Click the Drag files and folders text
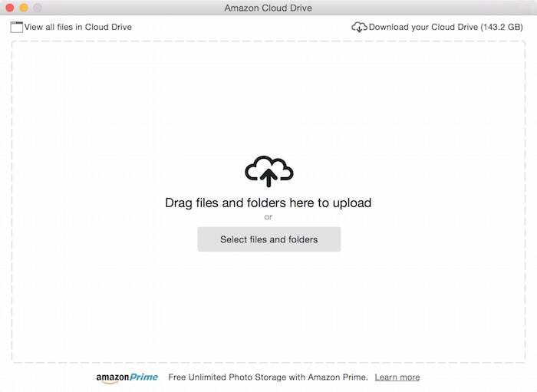The width and height of the screenshot is (537, 392). 268,203
